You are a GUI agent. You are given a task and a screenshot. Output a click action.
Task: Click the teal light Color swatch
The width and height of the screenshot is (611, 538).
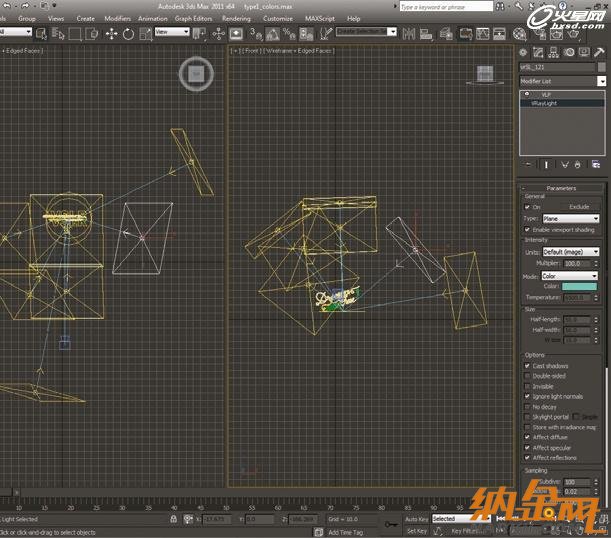pos(579,287)
